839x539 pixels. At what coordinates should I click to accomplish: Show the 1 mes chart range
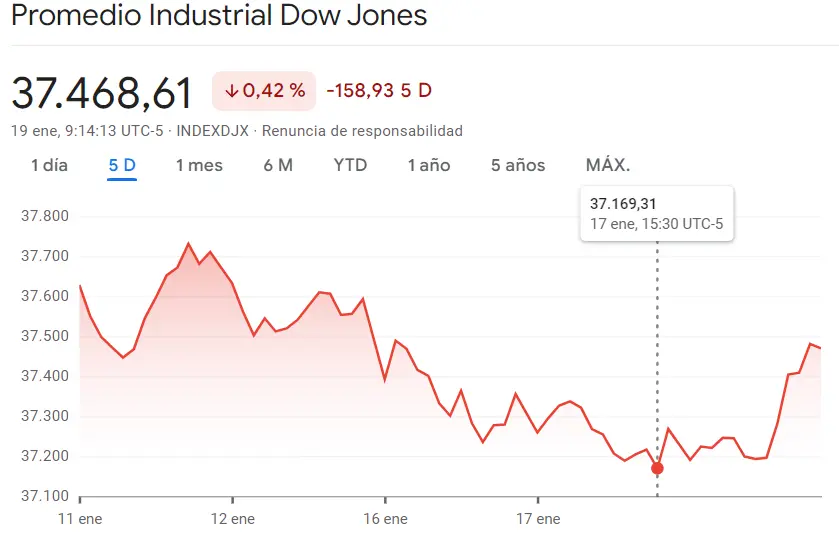point(199,165)
